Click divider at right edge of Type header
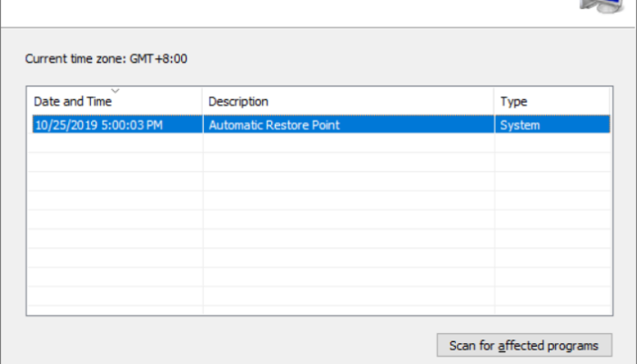 (x=610, y=101)
